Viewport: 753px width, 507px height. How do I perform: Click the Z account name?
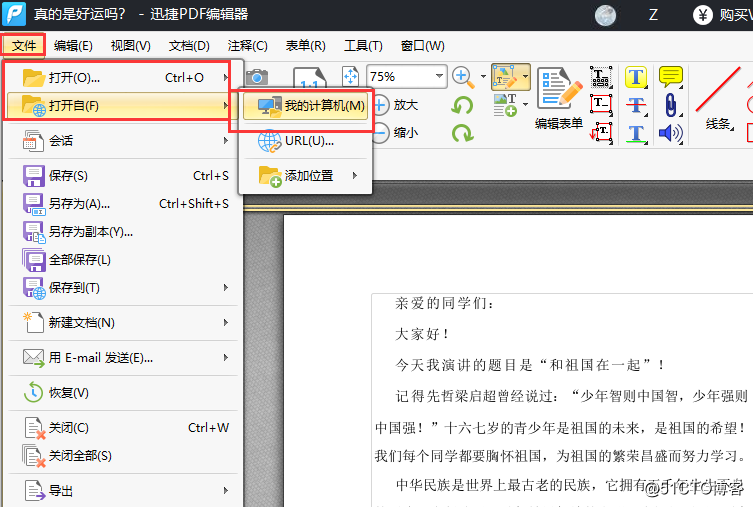click(x=653, y=15)
